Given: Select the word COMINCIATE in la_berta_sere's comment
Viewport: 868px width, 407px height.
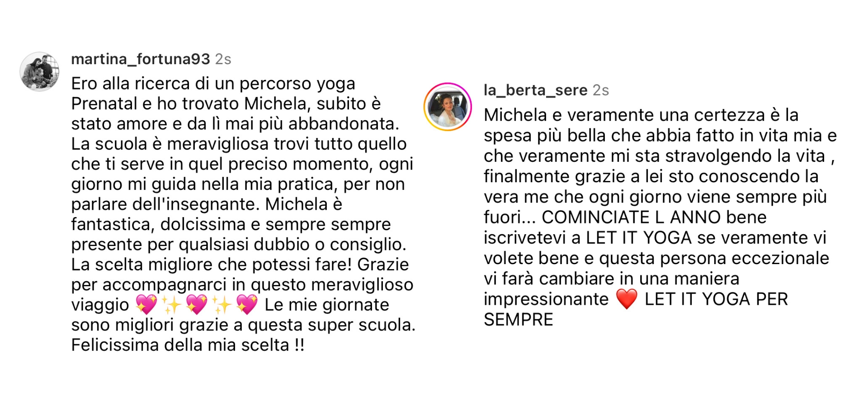Looking at the screenshot, I should coord(595,218).
